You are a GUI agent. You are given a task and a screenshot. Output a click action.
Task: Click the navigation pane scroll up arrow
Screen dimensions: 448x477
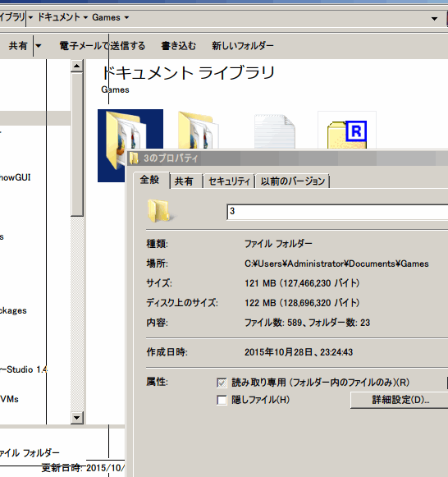click(76, 66)
